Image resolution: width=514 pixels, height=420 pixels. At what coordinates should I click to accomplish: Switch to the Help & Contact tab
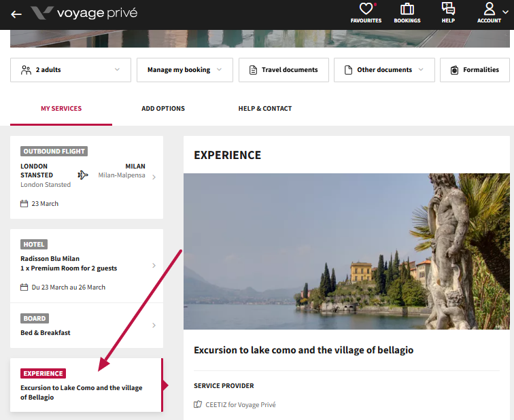tap(265, 109)
